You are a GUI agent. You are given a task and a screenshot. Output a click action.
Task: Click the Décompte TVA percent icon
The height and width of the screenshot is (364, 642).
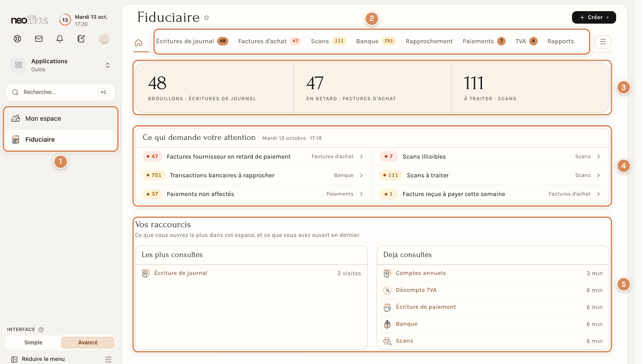coord(387,290)
